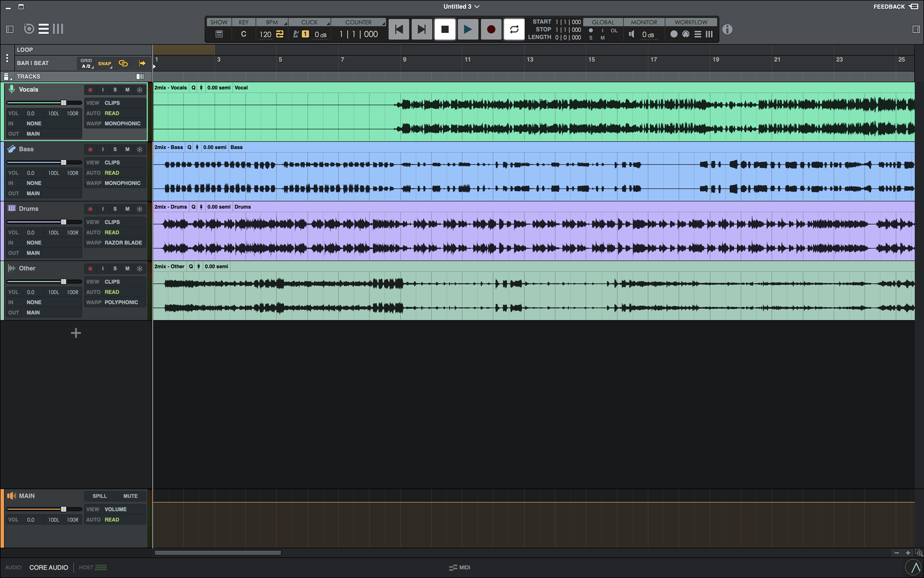Toggle input monitoring on the Other track
The height and width of the screenshot is (578, 924).
tap(103, 269)
